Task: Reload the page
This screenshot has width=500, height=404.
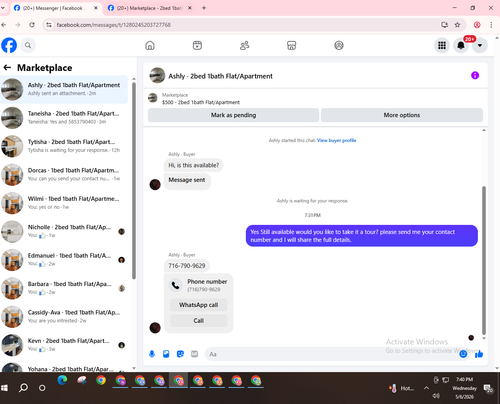Action: (32, 25)
